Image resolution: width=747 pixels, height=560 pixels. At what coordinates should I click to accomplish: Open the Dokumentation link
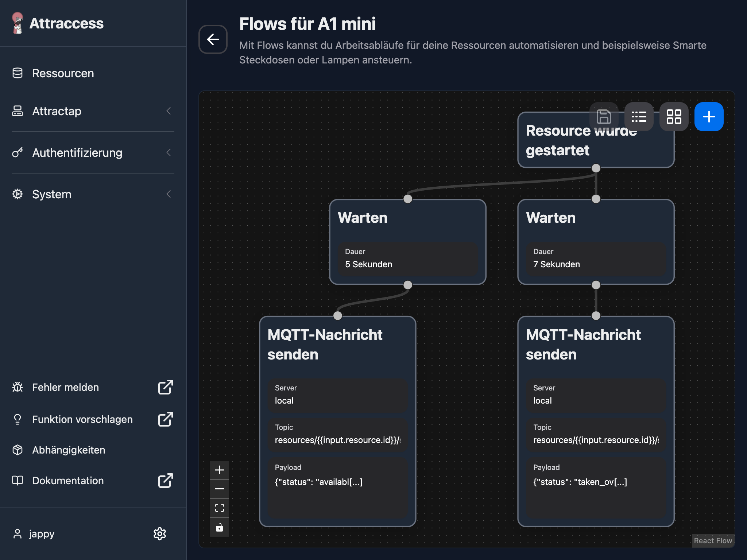click(93, 481)
